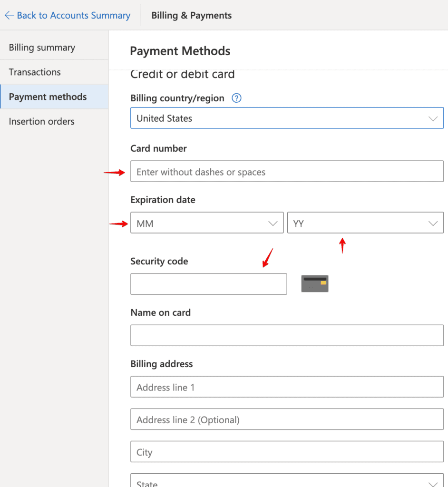This screenshot has height=487, width=448.
Task: Focus the Name on card field
Action: [287, 335]
